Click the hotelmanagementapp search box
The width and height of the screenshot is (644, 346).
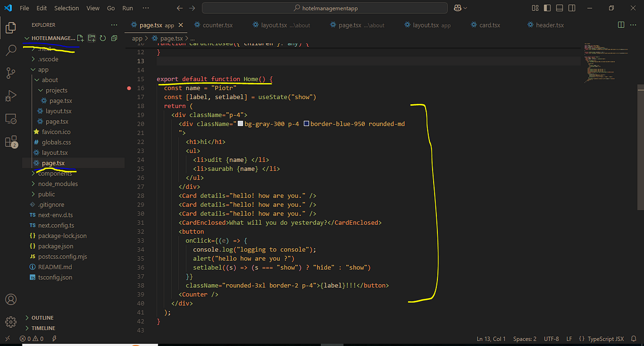324,8
